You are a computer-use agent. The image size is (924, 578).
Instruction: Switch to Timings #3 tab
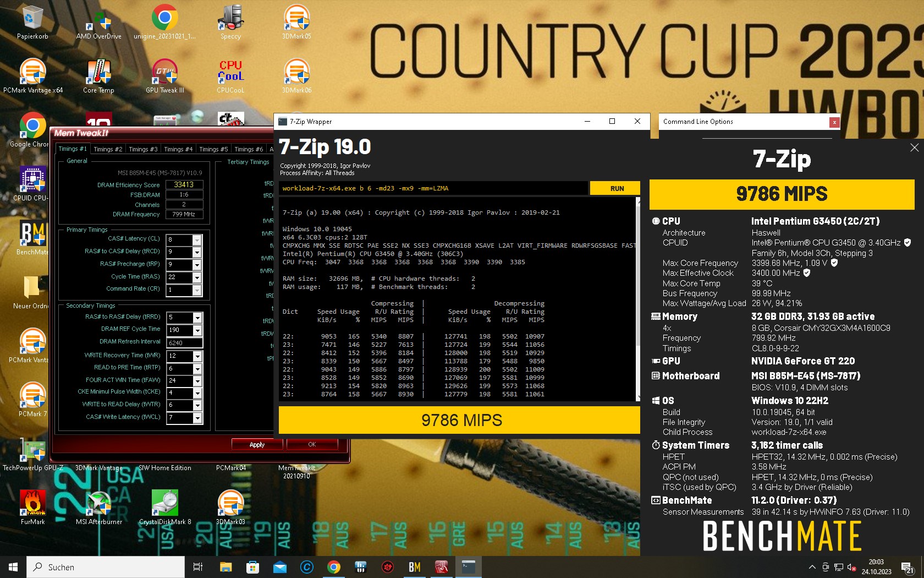click(x=143, y=149)
